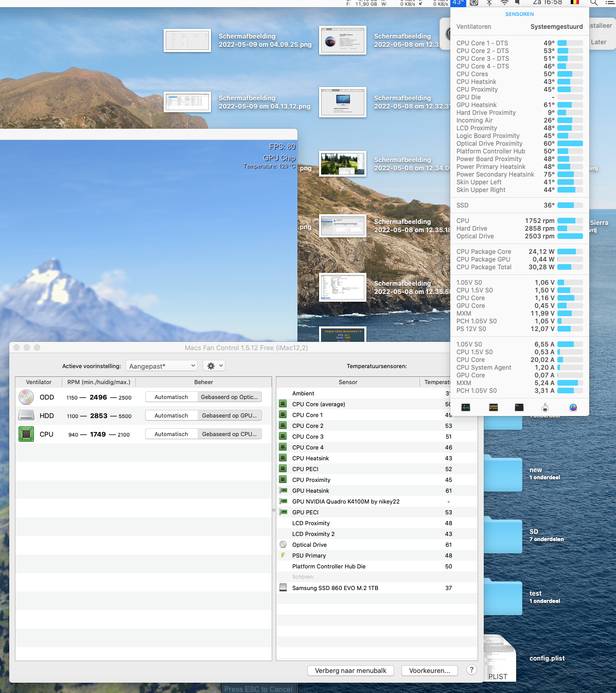Viewport: 616px width, 693px height.
Task: Click chip icon beside CPU Heatsink sensor
Action: pos(283,458)
